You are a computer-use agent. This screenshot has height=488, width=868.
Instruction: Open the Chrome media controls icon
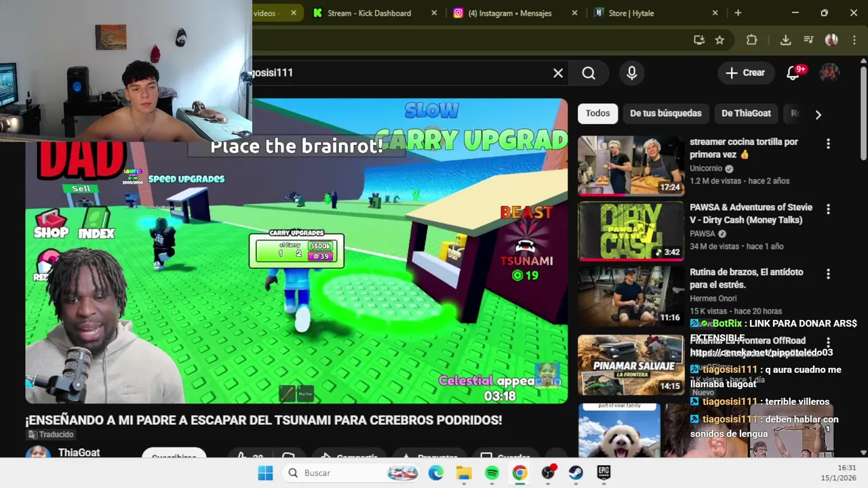808,40
